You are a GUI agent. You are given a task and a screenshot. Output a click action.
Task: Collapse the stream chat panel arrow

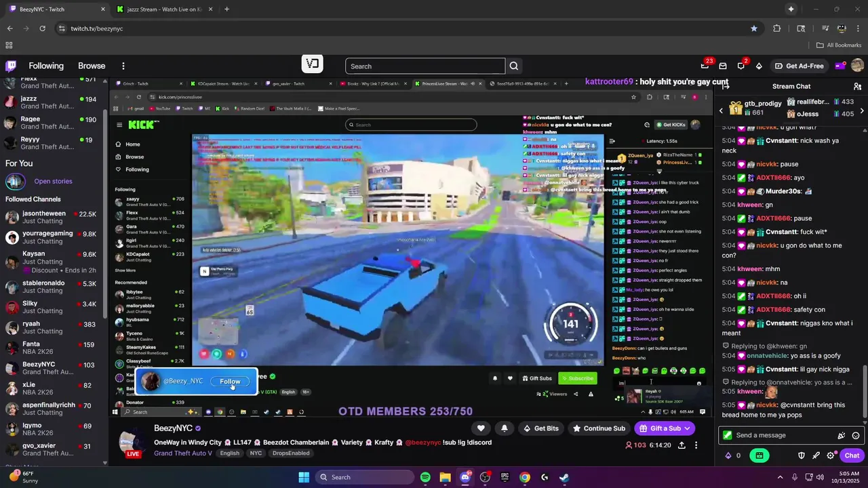pyautogui.click(x=726, y=86)
